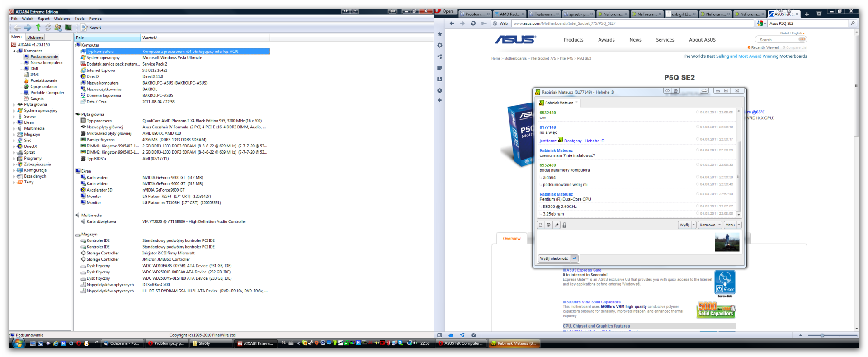Click the chat message input field
The width and height of the screenshot is (868, 357).
coord(624,242)
